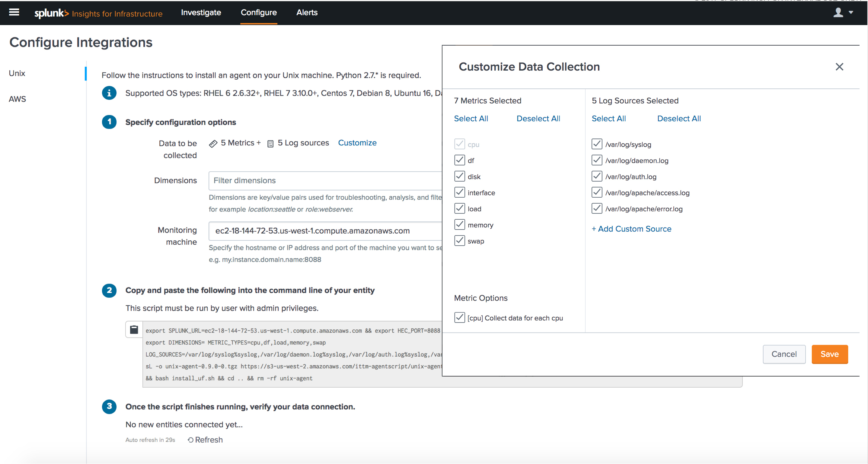The height and width of the screenshot is (464, 868).
Task: Disable Collect data for each cpu
Action: click(460, 317)
